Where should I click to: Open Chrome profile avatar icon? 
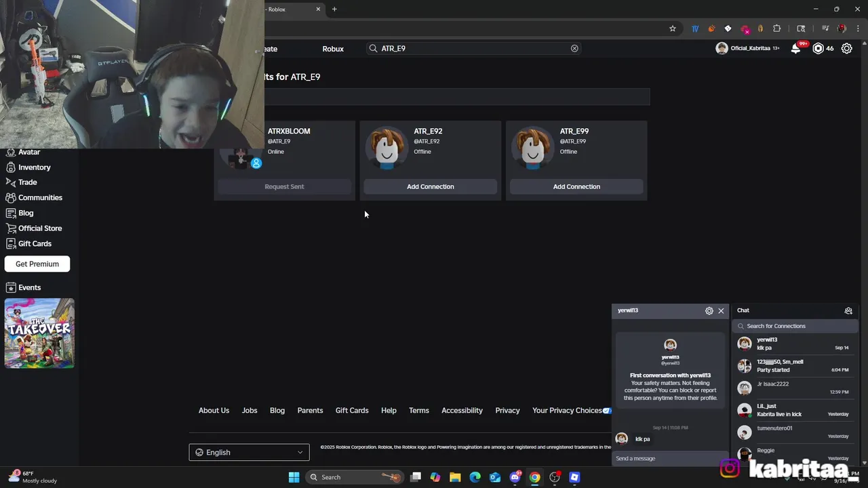coord(842,28)
